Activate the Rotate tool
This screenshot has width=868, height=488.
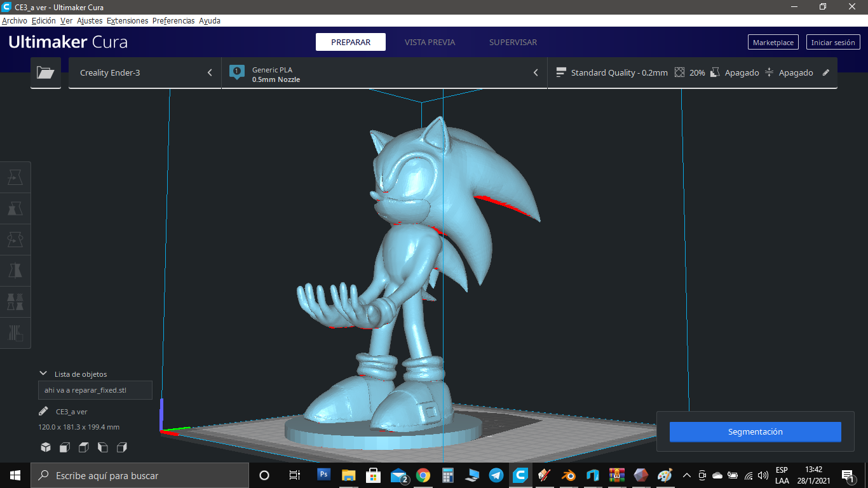coord(15,240)
